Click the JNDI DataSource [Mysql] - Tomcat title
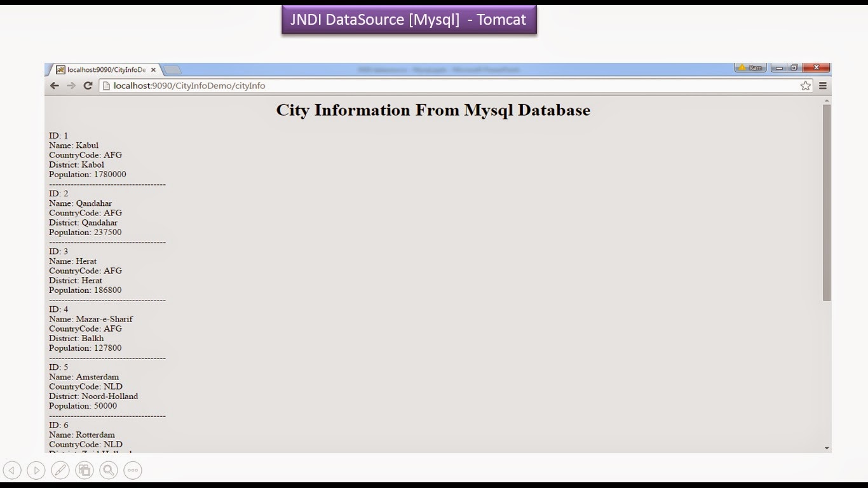868x488 pixels. 409,20
